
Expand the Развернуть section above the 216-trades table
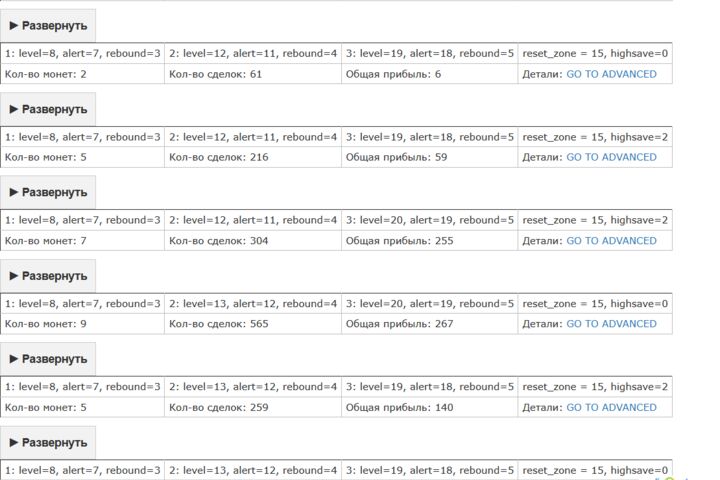click(48, 109)
